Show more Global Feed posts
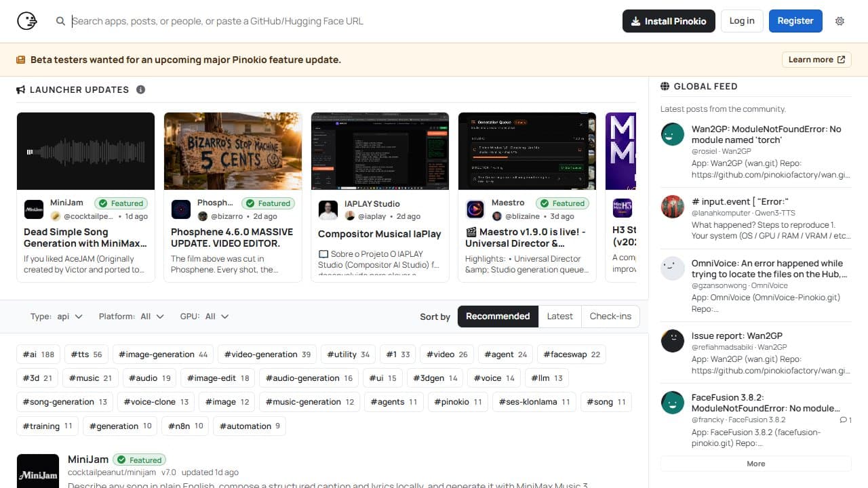 tap(756, 464)
